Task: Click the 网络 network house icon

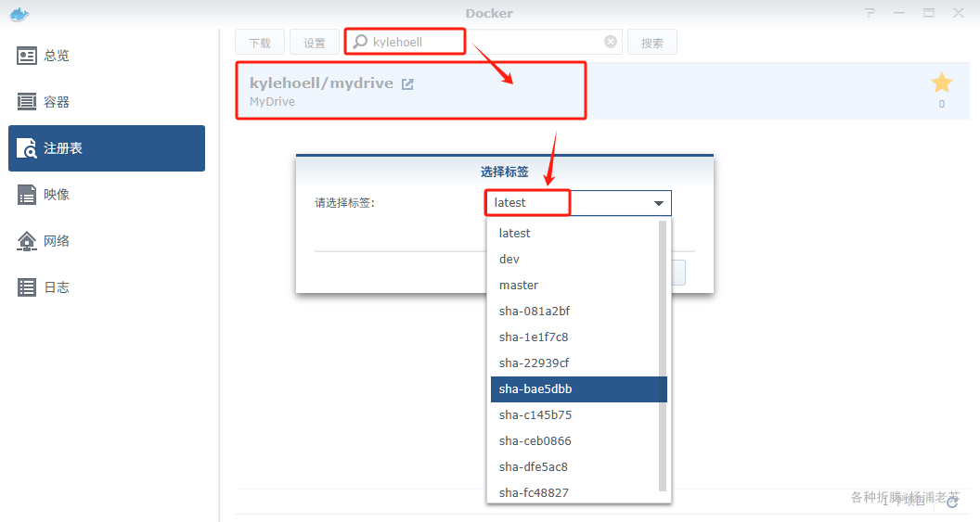Action: (26, 240)
